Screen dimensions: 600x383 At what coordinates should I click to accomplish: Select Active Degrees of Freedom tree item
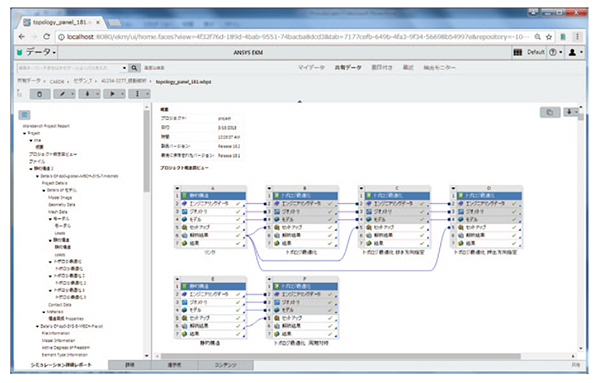click(x=66, y=348)
